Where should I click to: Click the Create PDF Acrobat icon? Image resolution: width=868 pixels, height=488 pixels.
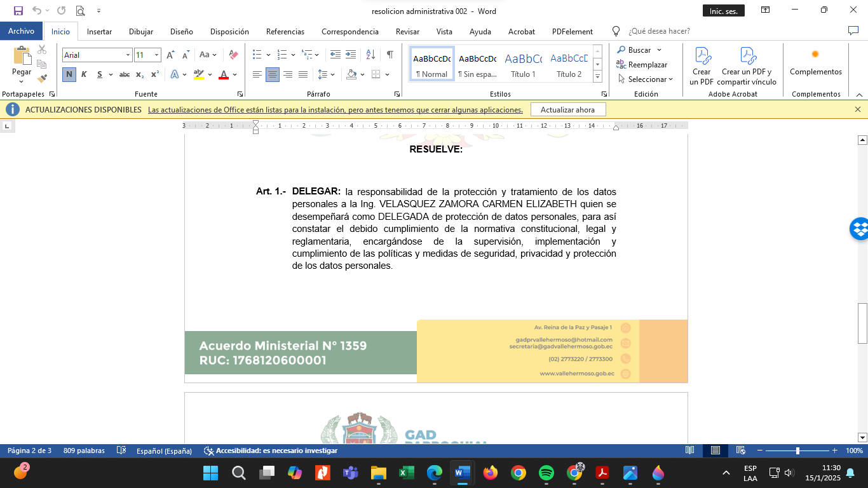702,66
